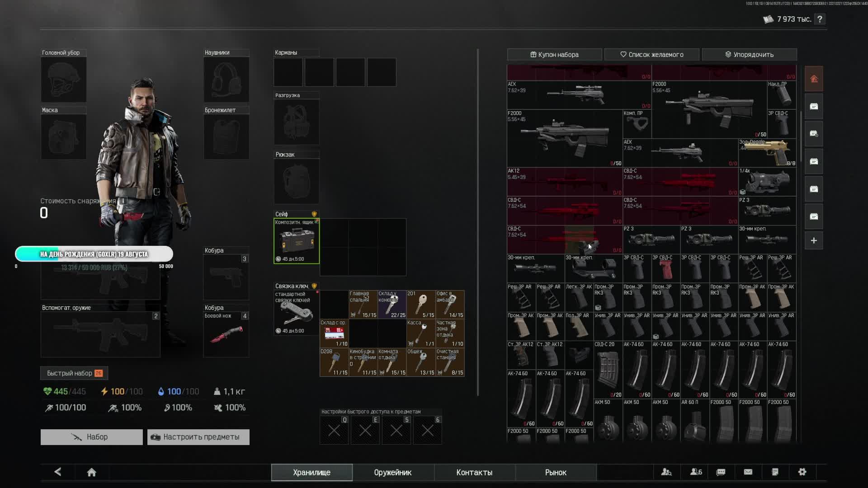
Task: Click the equipment cost info icon
Action: (123, 201)
